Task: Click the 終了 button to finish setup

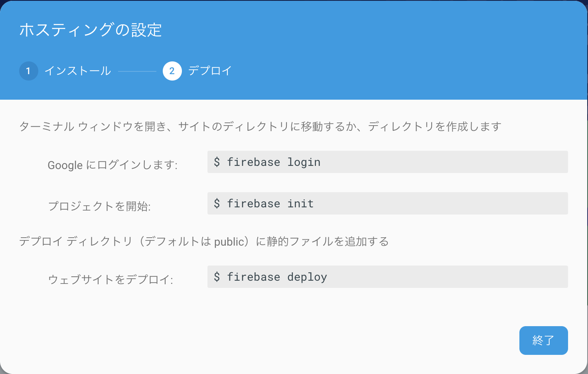Action: (543, 341)
